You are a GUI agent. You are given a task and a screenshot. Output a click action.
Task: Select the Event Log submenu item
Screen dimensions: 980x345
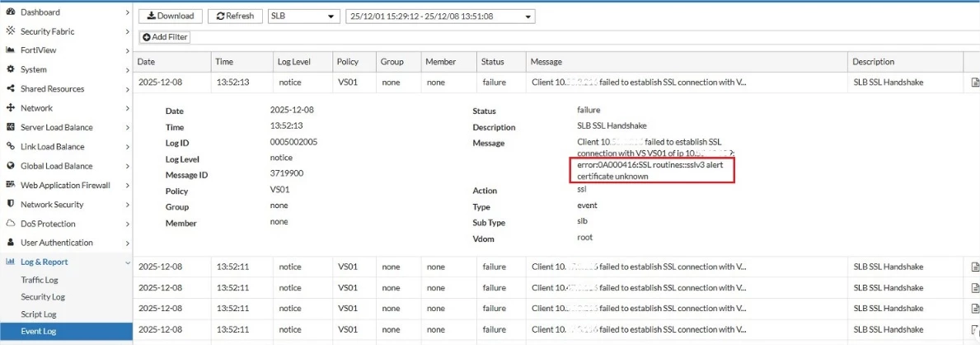pyautogui.click(x=66, y=331)
